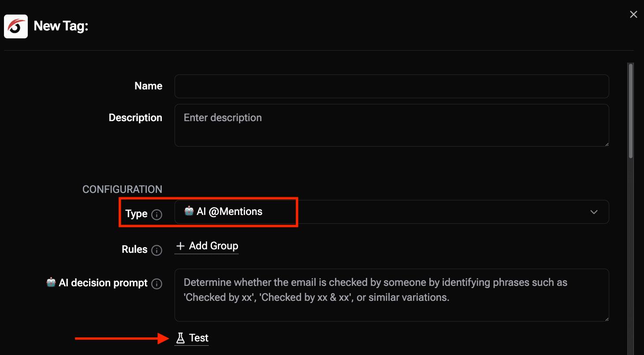Viewport: 644px width, 355px height.
Task: Add a new rules group
Action: pyautogui.click(x=213, y=246)
